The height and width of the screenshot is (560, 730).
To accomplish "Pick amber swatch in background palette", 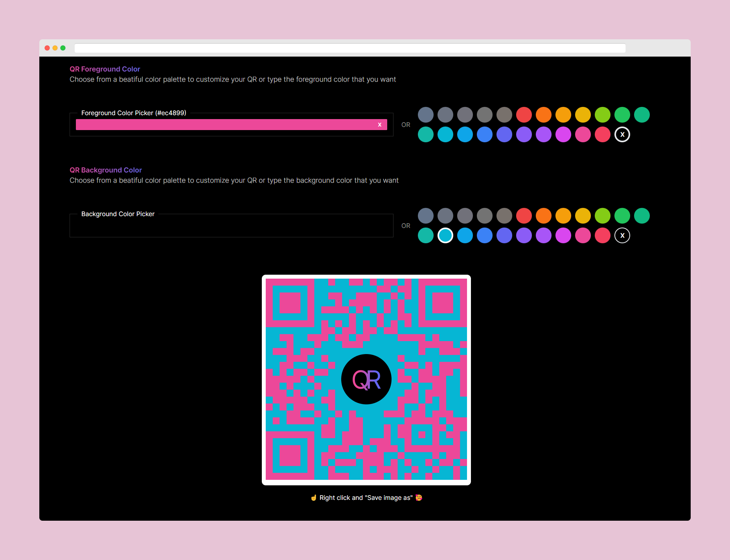I will pyautogui.click(x=563, y=216).
